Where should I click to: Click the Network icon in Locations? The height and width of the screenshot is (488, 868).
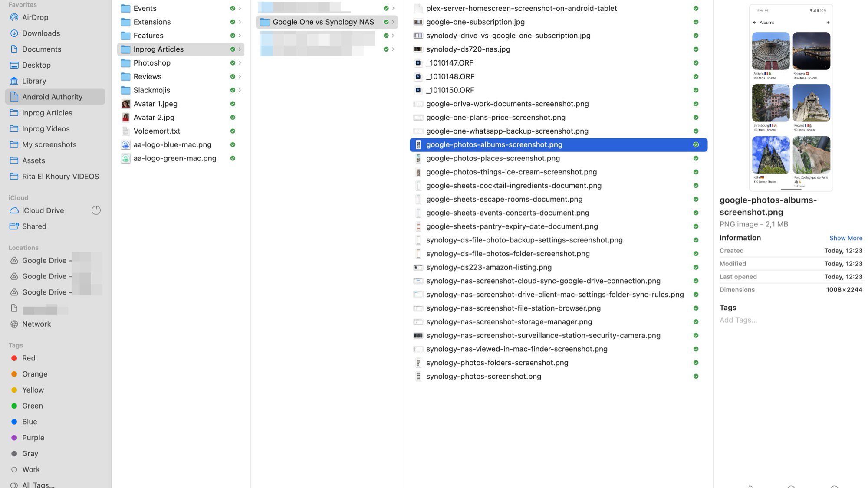point(14,324)
